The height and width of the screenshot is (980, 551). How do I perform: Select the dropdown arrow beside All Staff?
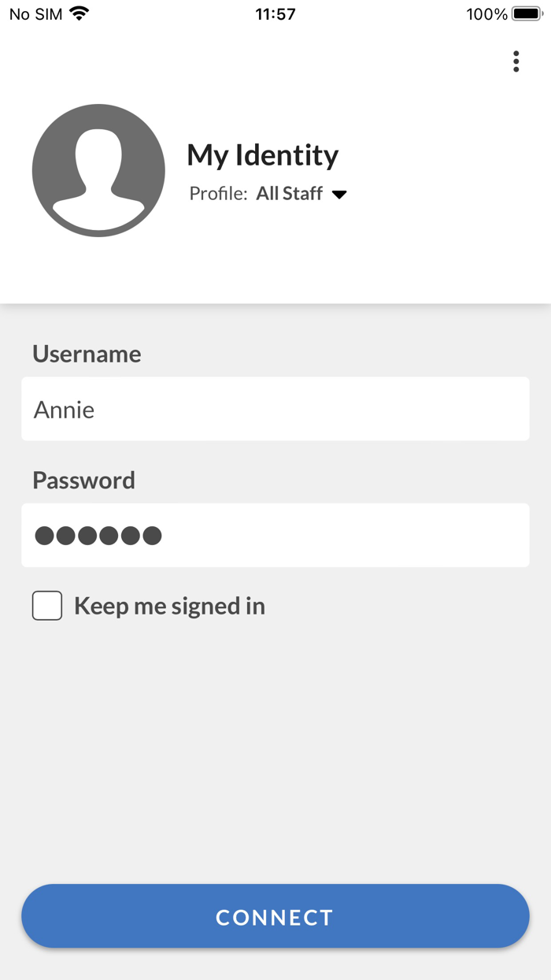tap(340, 194)
